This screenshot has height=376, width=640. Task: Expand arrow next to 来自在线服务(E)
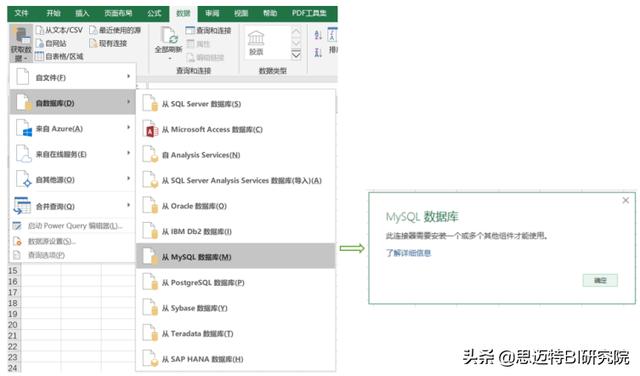click(128, 153)
